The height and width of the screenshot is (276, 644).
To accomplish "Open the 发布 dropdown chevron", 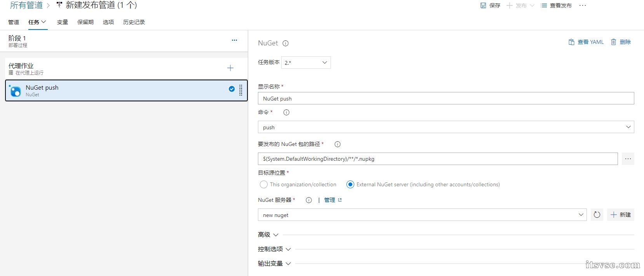I will pos(532,5).
